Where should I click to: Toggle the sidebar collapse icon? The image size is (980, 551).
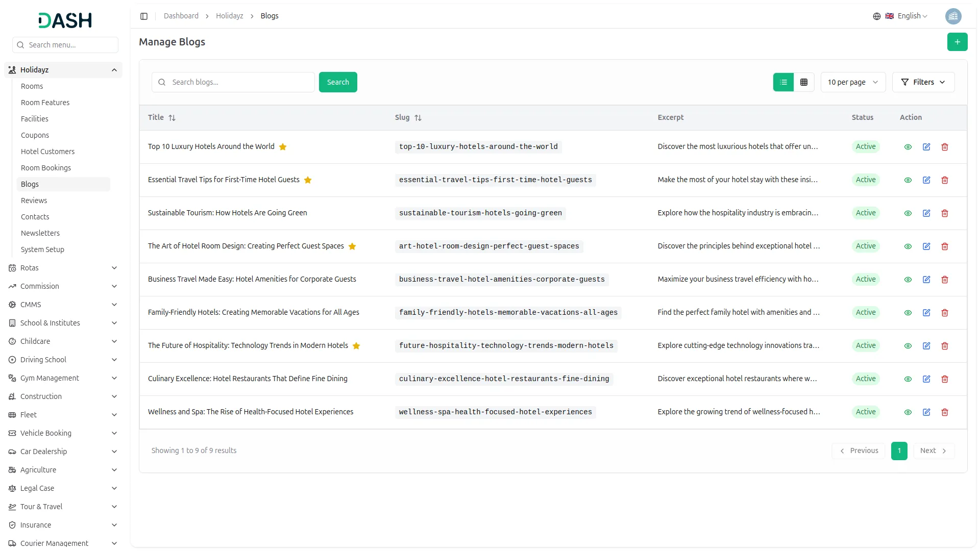click(x=144, y=16)
